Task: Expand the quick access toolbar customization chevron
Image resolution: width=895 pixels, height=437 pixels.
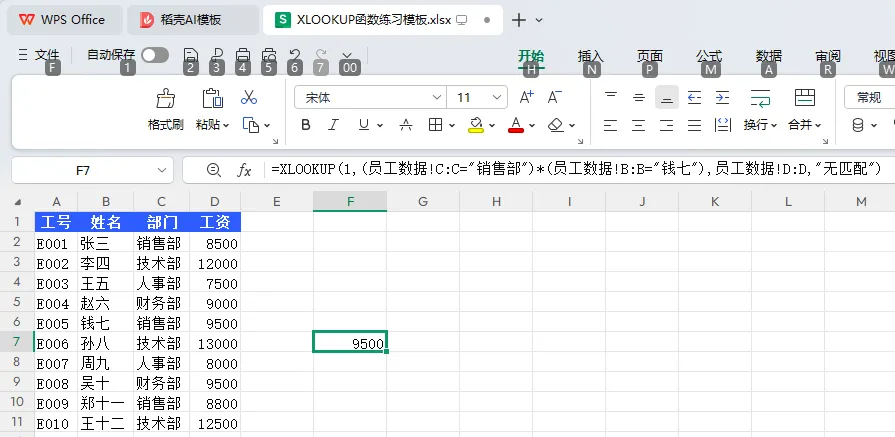Action: point(348,55)
